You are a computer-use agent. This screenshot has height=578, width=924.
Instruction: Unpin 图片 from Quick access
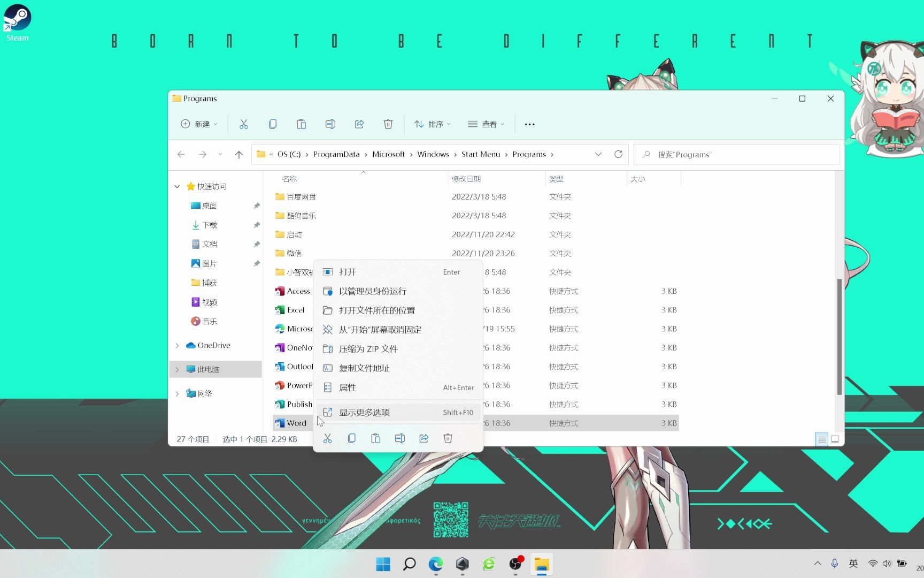[257, 263]
